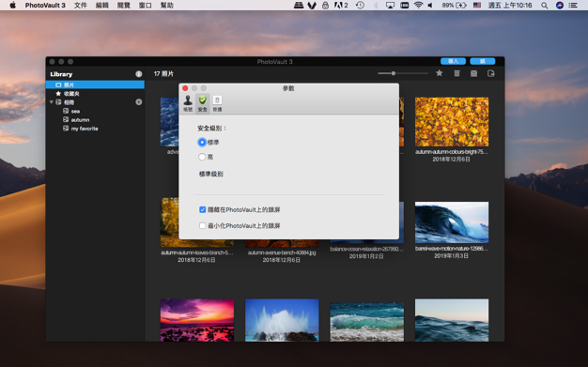Click the round icon next to Library
Viewport: 588px width, 367px height.
coord(139,74)
